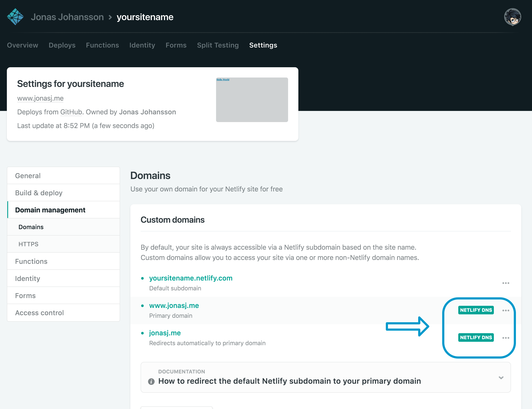
Task: Click 'Redirects automatically to primary domain' text
Action: [207, 343]
